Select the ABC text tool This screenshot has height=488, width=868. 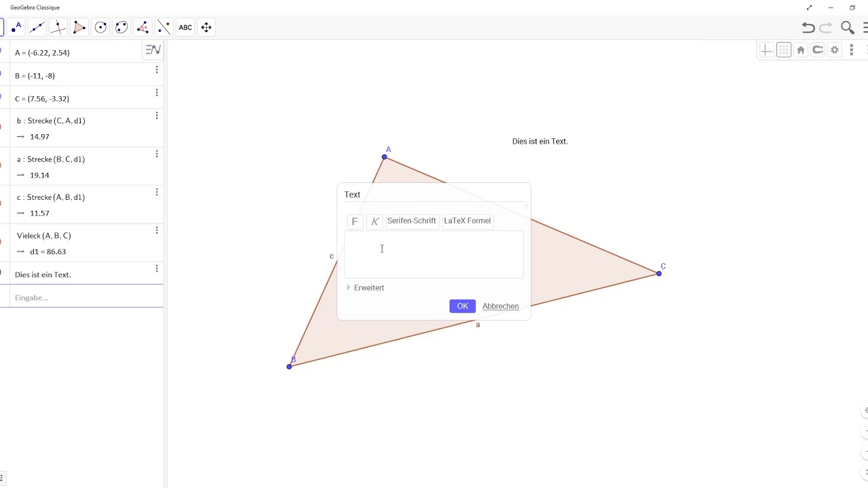coord(185,27)
